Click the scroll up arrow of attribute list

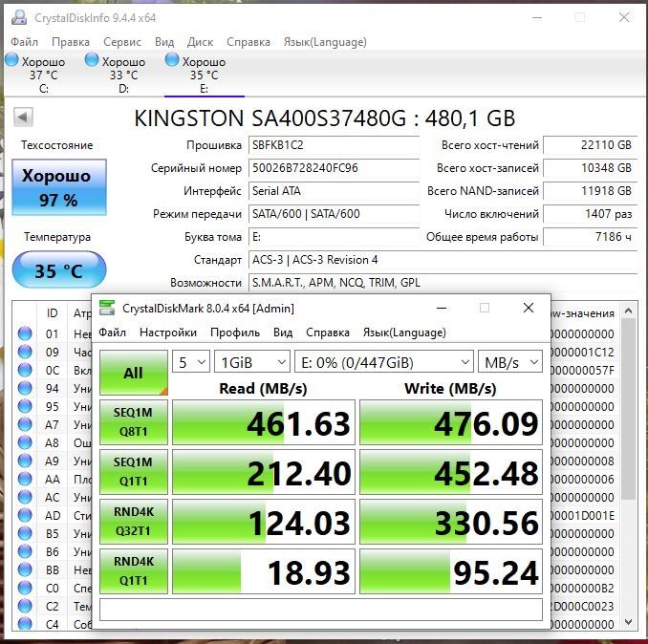[629, 311]
